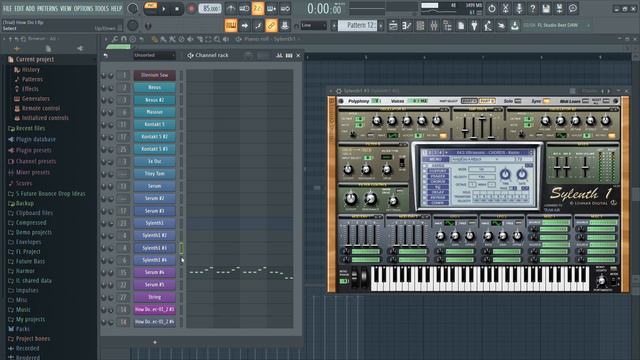Click the tempo field showing 85.000

210,9
